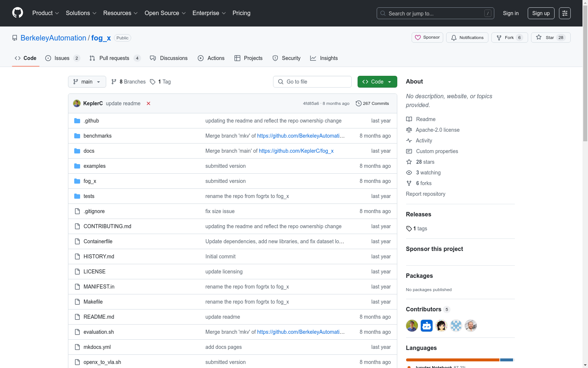Screen dimensions: 588x368
Task: Click the failed status X icon next to update readme
Action: pyautogui.click(x=148, y=103)
